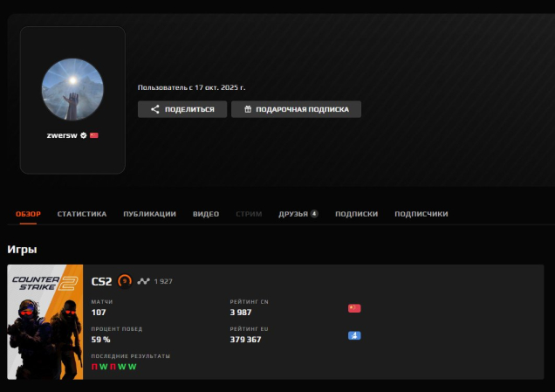Select the Подписки tab
The width and height of the screenshot is (555, 392).
pyautogui.click(x=356, y=214)
